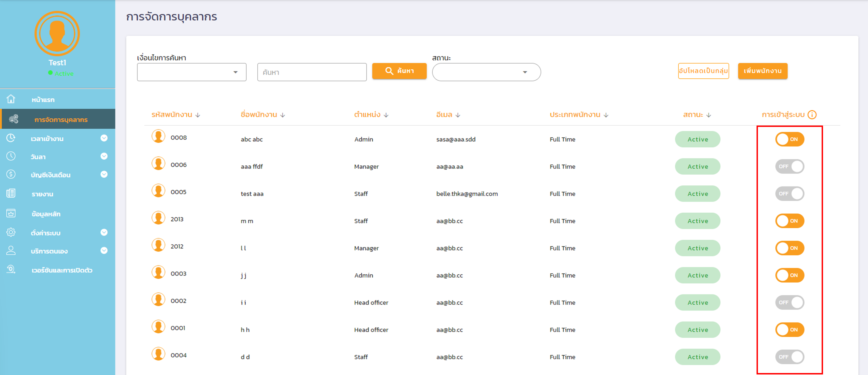The image size is (868, 375).
Task: Open เวอร์ชันและการเปิดตัว menu item
Action: tap(62, 270)
